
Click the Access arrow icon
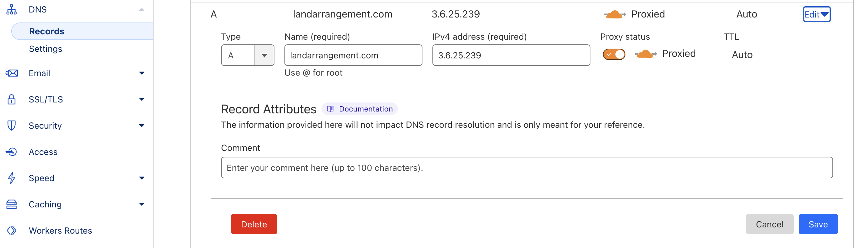pos(12,152)
